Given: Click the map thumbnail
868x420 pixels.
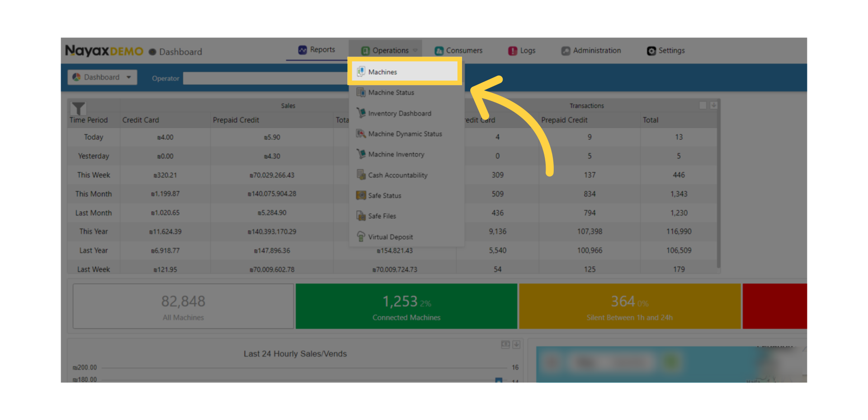Looking at the screenshot, I should point(671,365).
